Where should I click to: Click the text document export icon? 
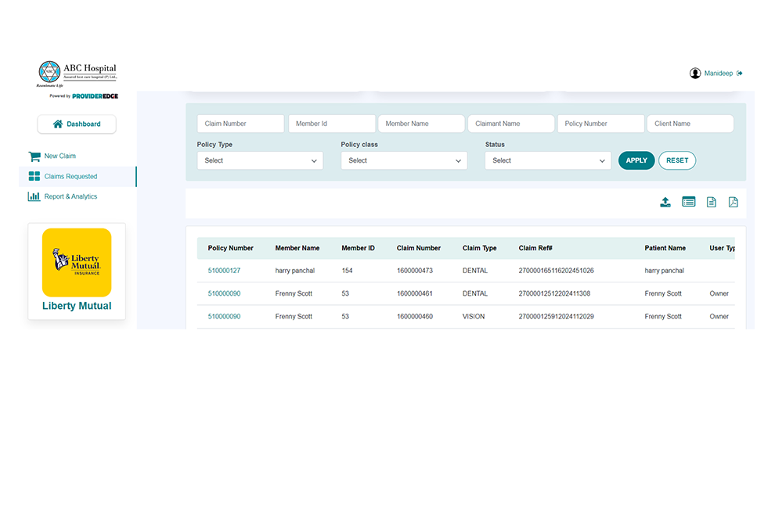click(711, 202)
